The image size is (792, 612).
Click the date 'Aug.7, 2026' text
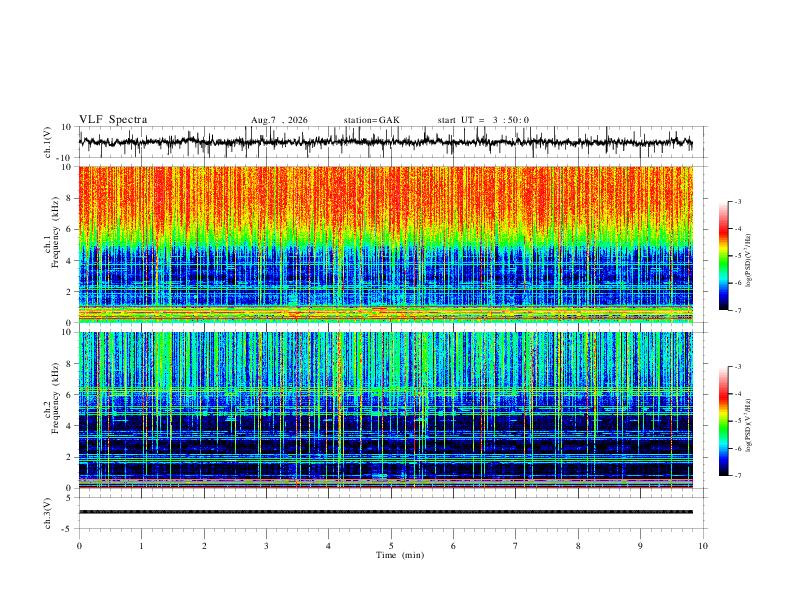point(279,120)
